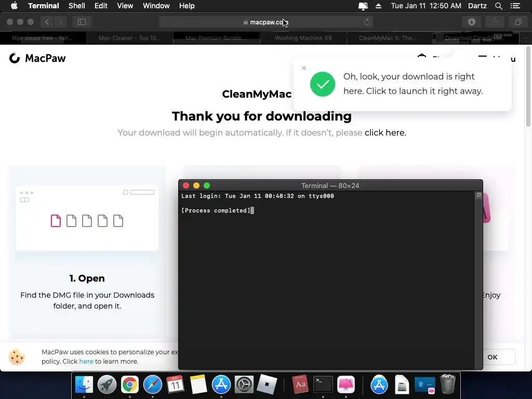Accept cookies with OK button
Screen dimensions: 532x399
click(x=493, y=357)
